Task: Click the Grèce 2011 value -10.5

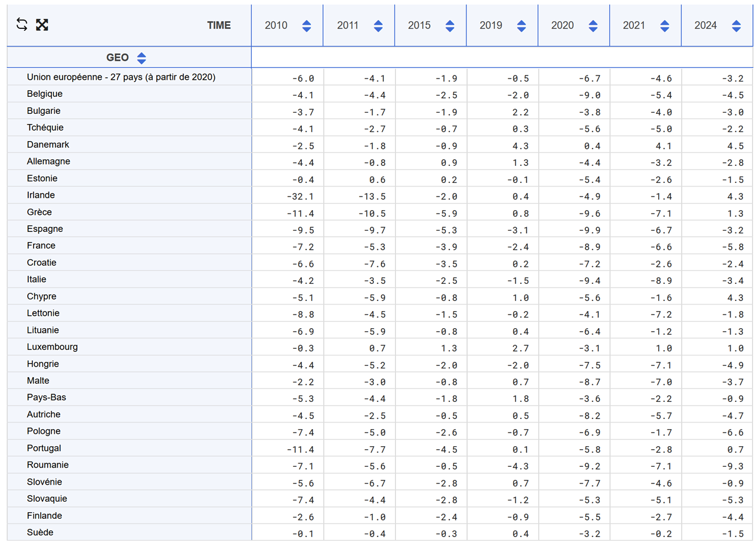Action: [374, 213]
